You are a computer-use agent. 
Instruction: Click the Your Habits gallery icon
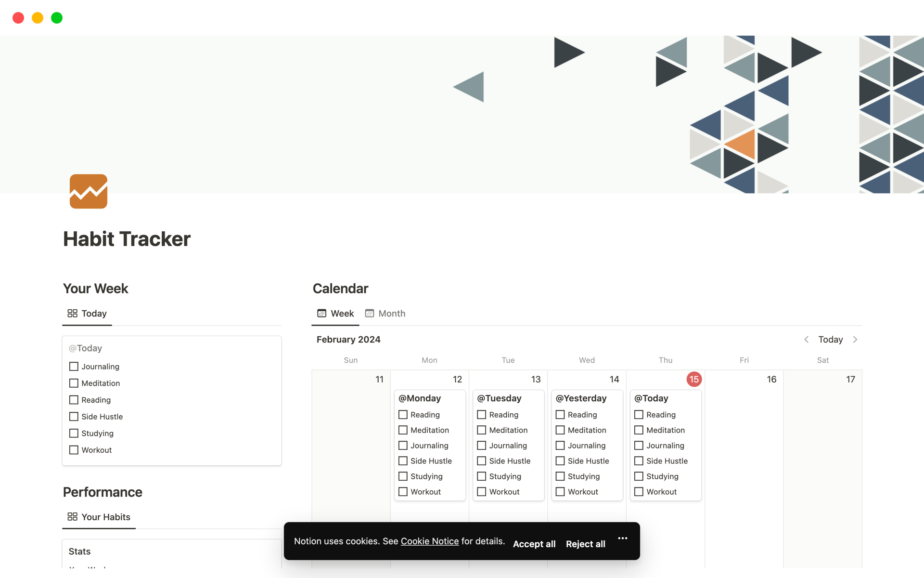[x=72, y=517]
